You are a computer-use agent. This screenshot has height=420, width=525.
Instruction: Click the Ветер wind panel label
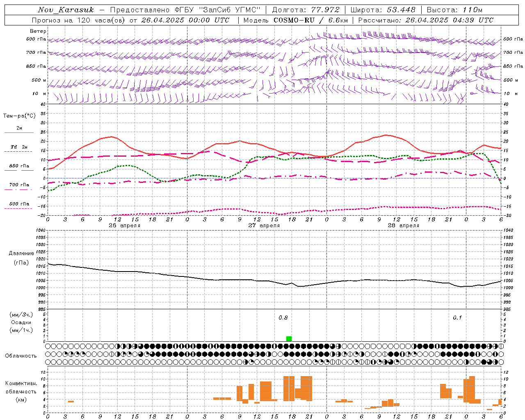pyautogui.click(x=38, y=31)
